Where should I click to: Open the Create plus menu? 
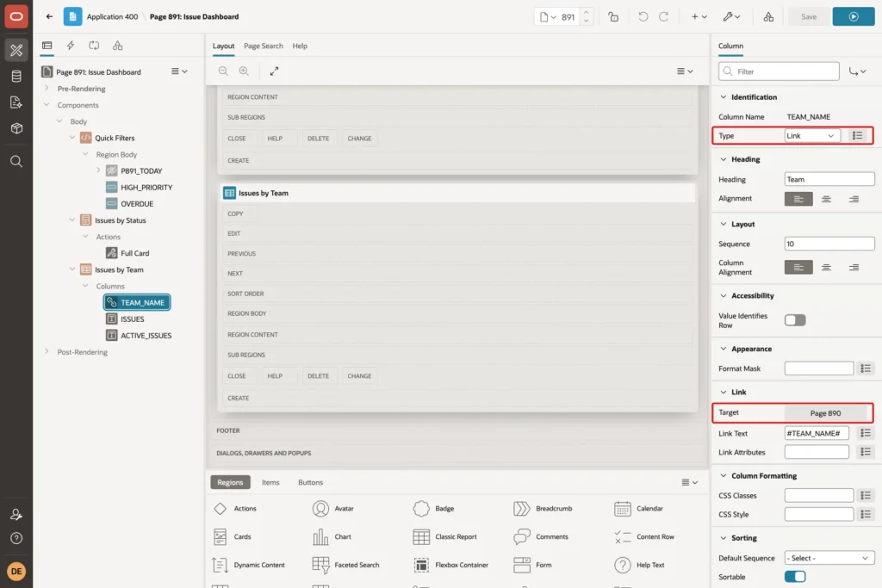699,17
